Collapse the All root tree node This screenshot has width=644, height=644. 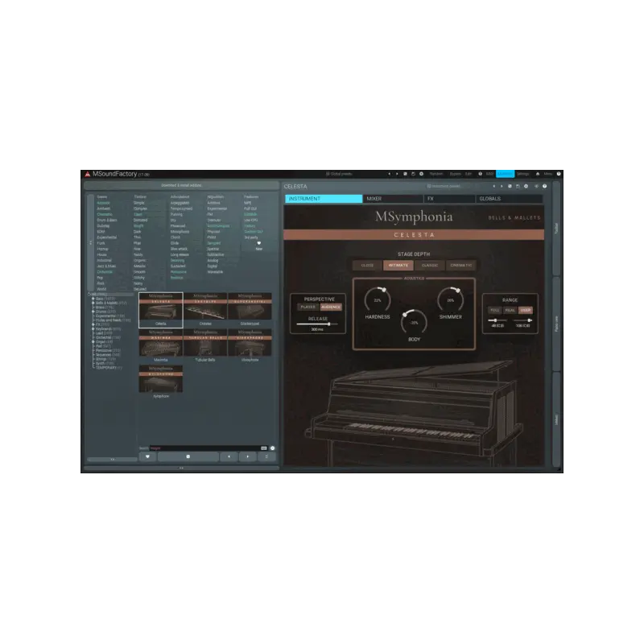[x=89, y=294]
